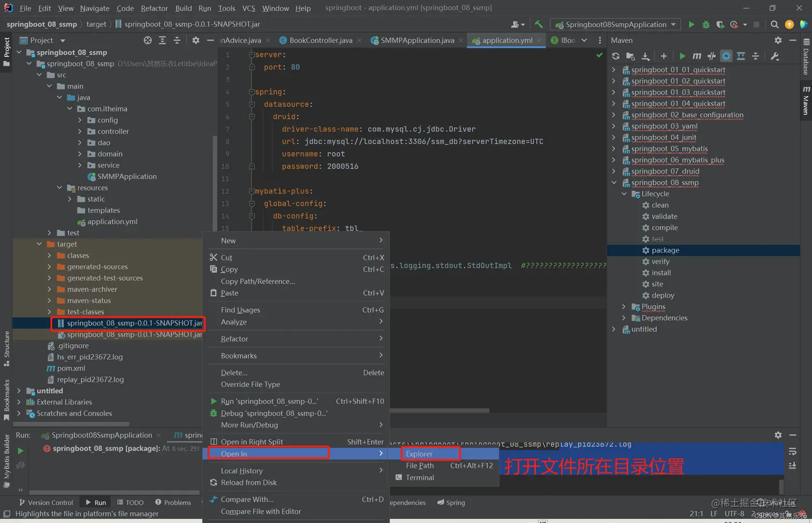The height and width of the screenshot is (523, 812).
Task: Click Maven download sources icon
Action: point(646,56)
